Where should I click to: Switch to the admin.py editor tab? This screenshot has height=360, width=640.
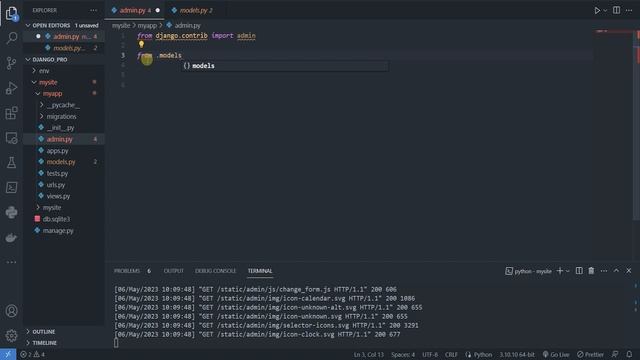coord(135,10)
